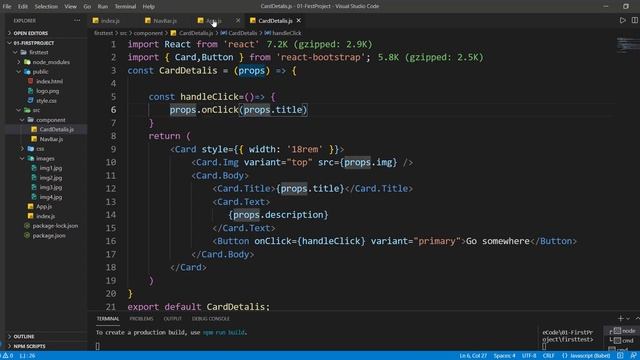Open App.js from the file tree
This screenshot has width=640, height=360.
tap(44, 207)
